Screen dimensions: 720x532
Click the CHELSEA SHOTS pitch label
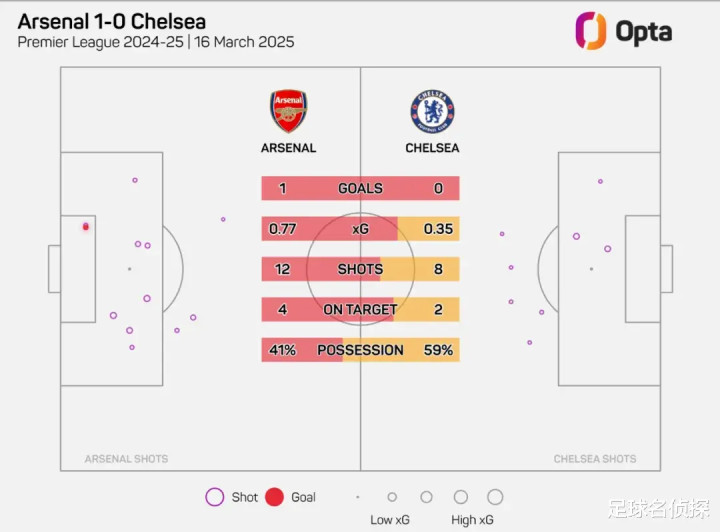click(595, 459)
